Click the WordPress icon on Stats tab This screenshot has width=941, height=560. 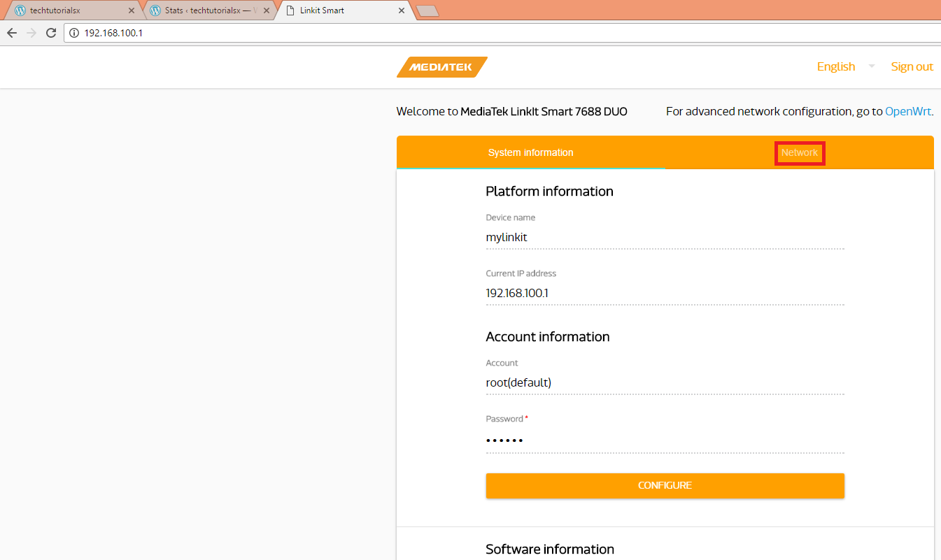(x=155, y=10)
